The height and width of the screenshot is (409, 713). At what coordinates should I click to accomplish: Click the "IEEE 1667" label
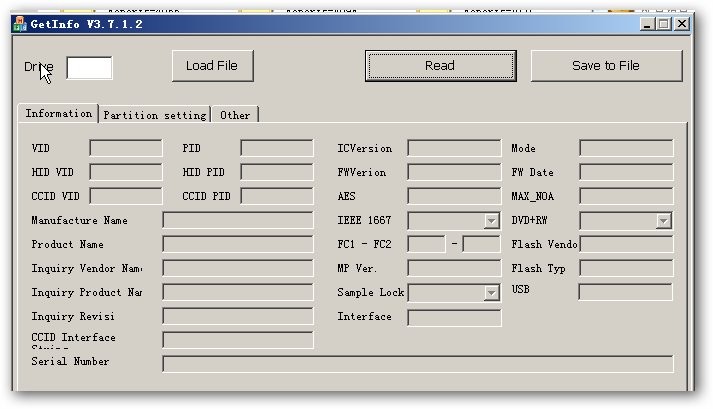click(364, 220)
